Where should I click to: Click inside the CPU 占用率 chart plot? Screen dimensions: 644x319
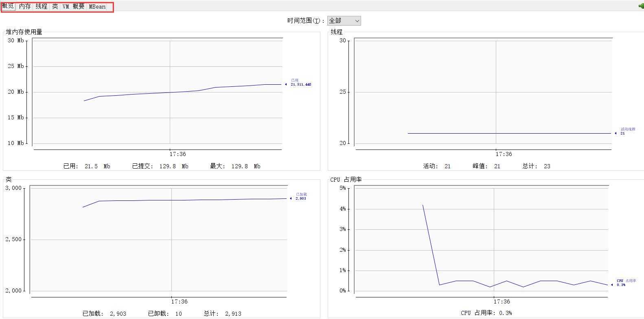pos(481,239)
